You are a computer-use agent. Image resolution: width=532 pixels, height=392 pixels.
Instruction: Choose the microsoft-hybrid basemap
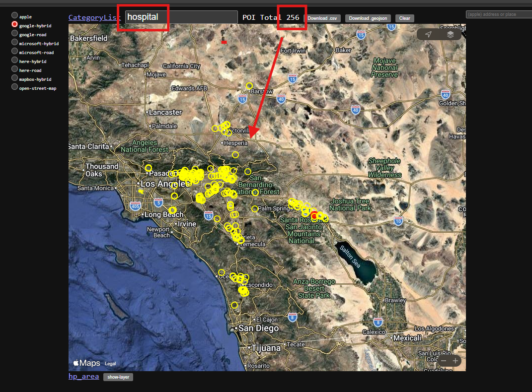tap(15, 43)
